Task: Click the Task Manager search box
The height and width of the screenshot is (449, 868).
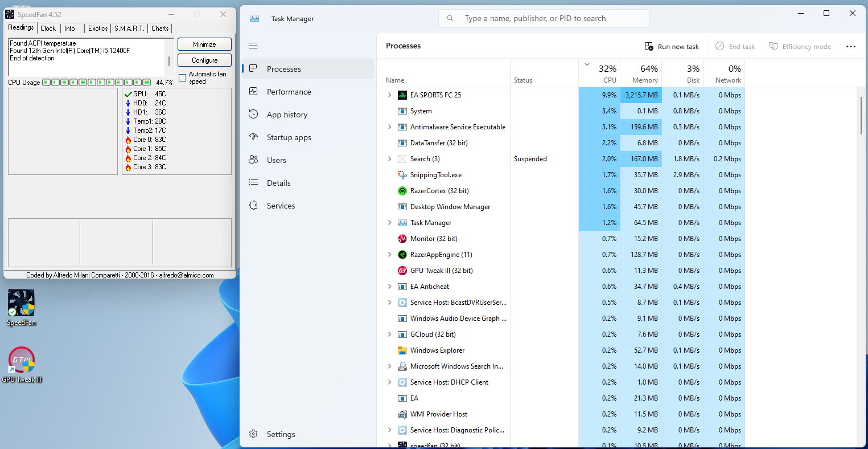Action: (x=544, y=18)
